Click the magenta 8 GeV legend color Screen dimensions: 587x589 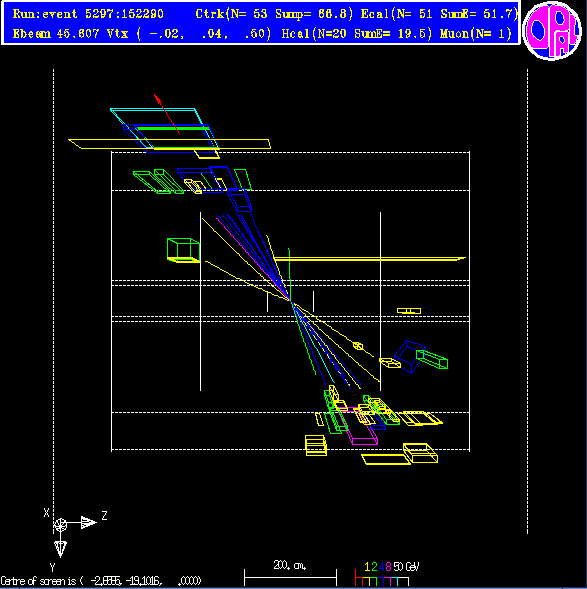[x=388, y=566]
